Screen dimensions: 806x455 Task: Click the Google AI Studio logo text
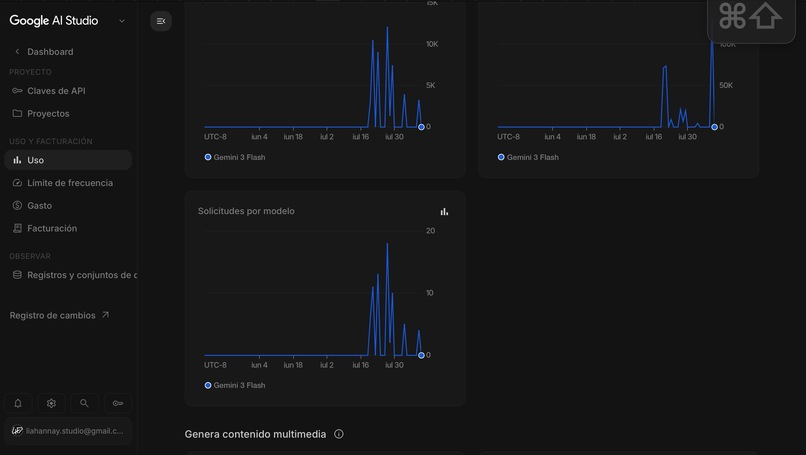pos(54,21)
